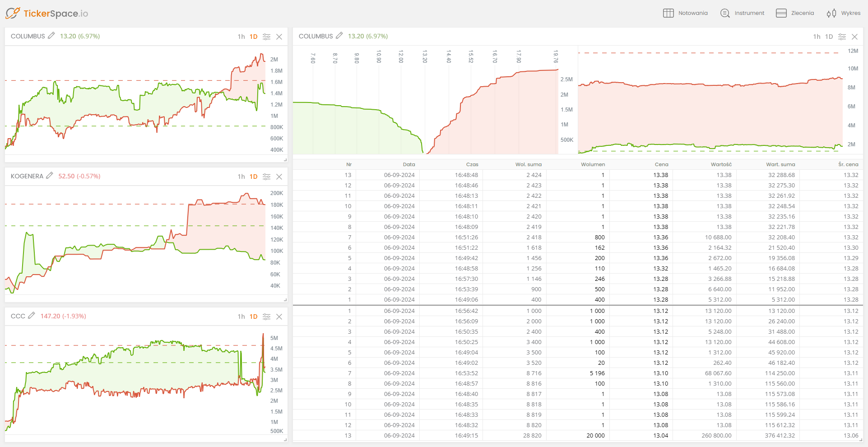Click the 13.20 price label on depth chart
Viewport: 868px width, 447px height.
[x=425, y=56]
